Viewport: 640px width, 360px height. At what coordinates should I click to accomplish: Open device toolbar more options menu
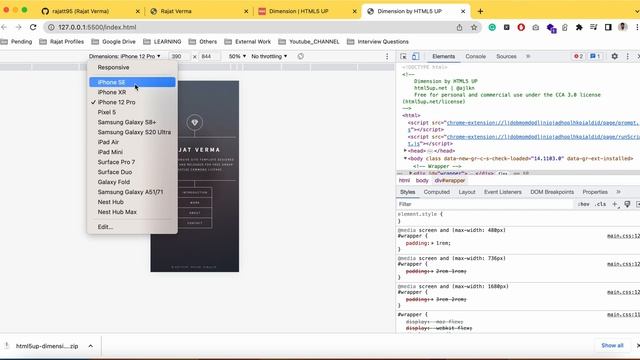[x=387, y=56]
